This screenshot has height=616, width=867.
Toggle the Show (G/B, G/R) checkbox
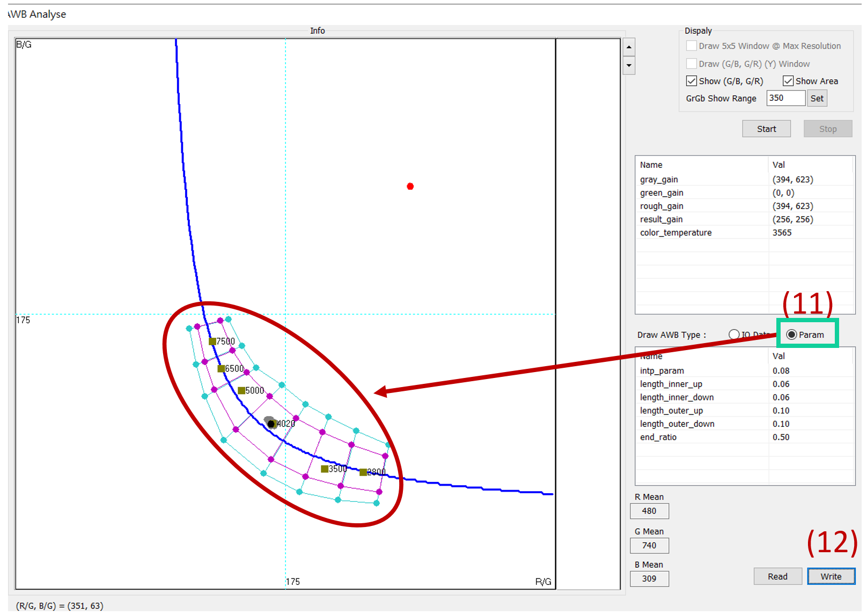[692, 81]
